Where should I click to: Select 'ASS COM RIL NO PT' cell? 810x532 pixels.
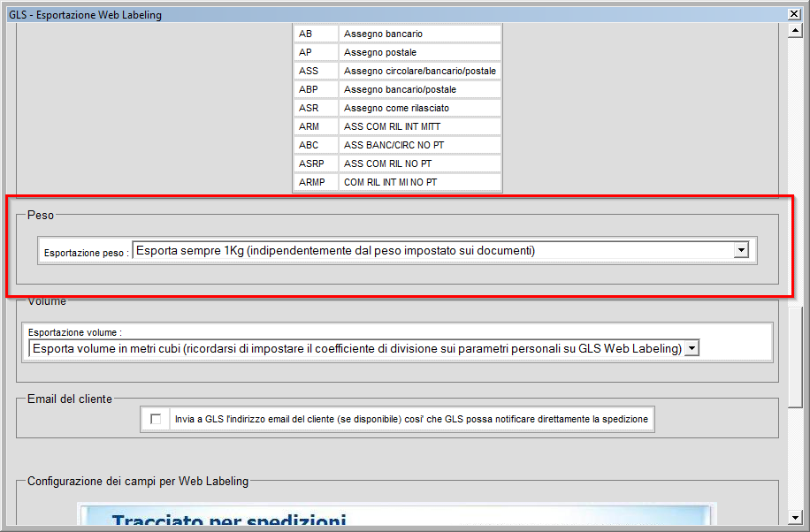point(419,163)
